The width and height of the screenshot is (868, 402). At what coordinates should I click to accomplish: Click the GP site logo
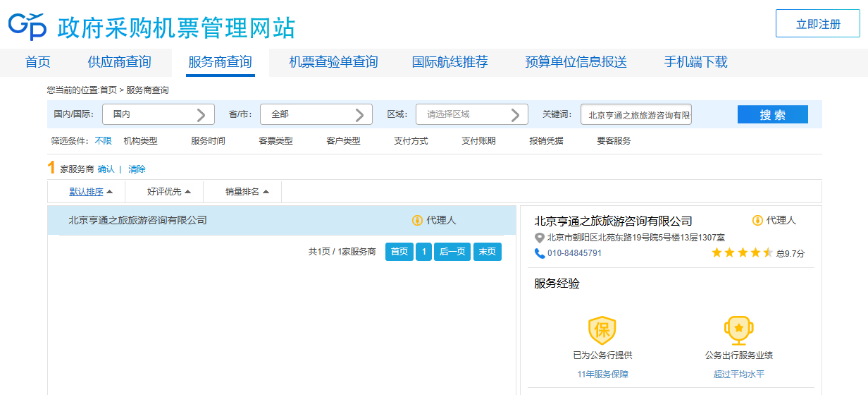[27, 26]
